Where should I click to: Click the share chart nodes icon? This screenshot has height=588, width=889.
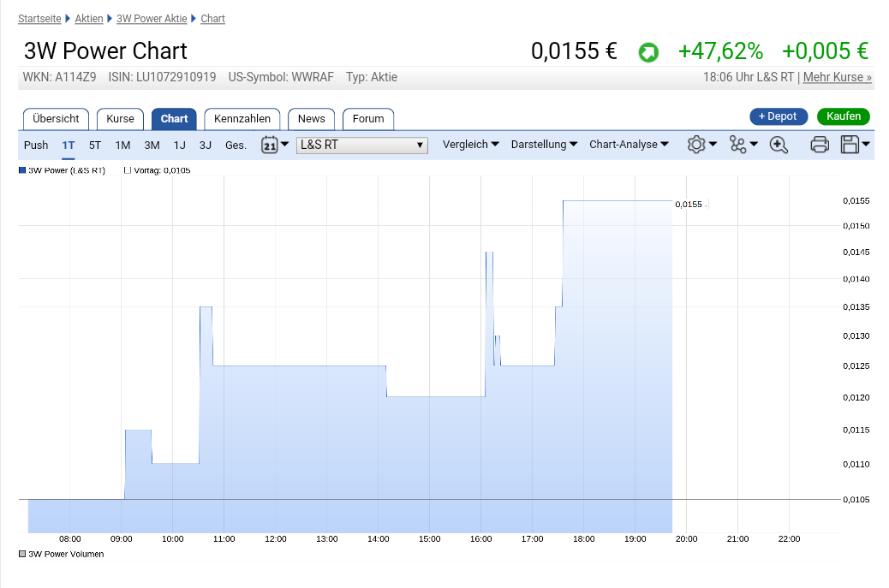pos(738,145)
